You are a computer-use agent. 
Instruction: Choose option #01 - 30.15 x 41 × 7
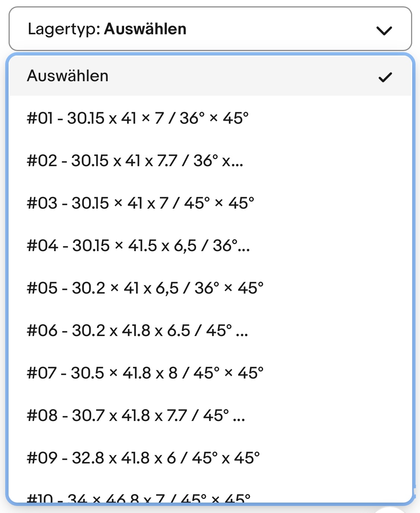138,118
